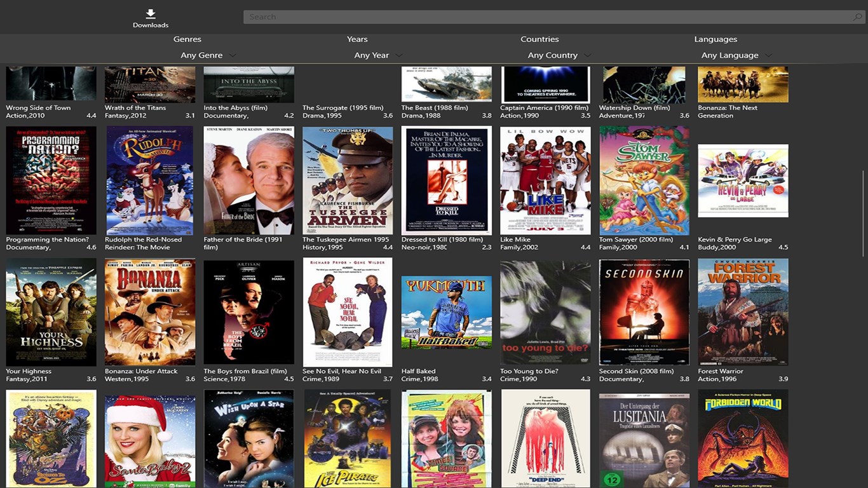Click the Second Skin (2008 film) title

pos(636,371)
